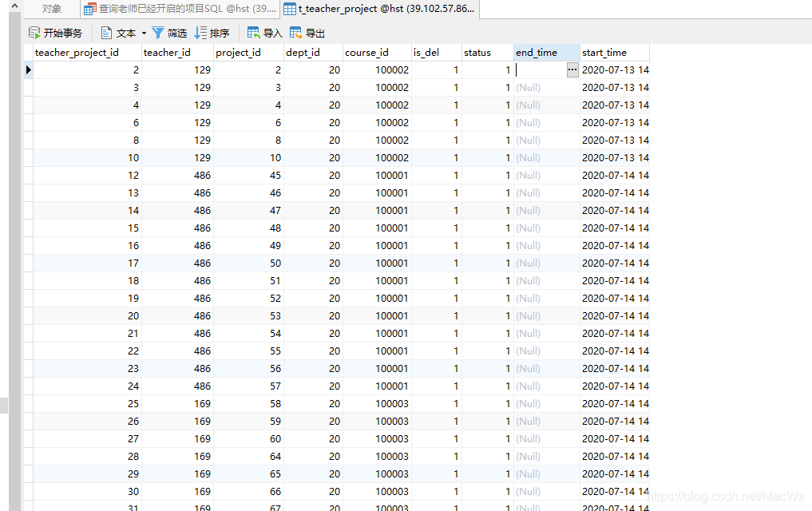The image size is (812, 511).
Task: Expand the Text (文本) dropdown arrow
Action: click(144, 33)
